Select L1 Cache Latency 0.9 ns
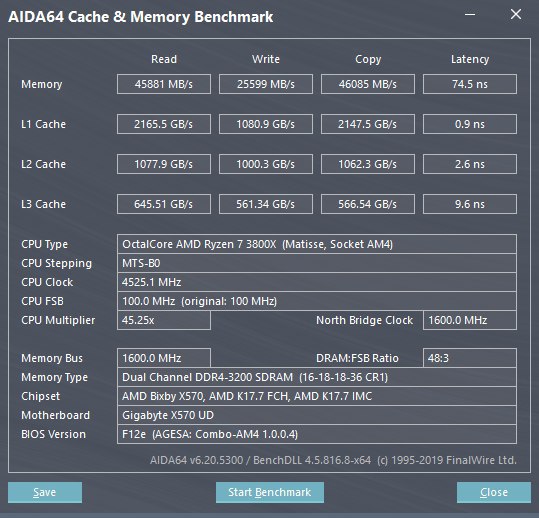Viewport: 539px width, 518px height. click(470, 124)
